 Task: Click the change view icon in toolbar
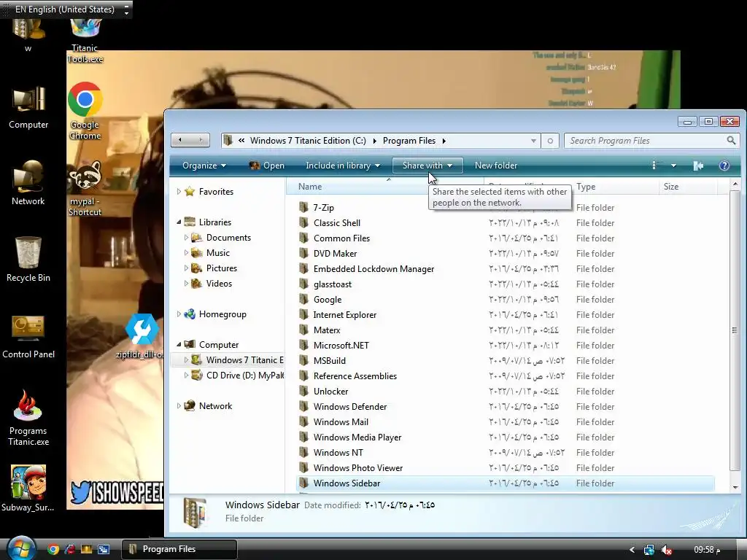point(654,166)
